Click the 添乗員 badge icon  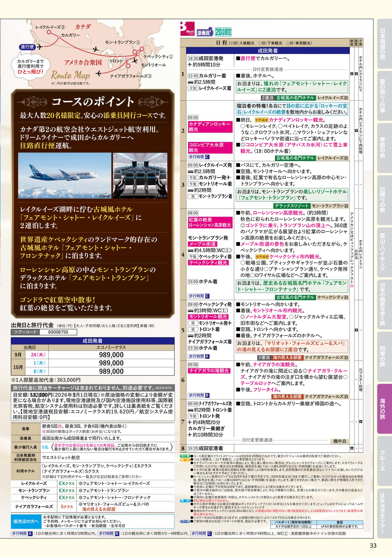205,32
